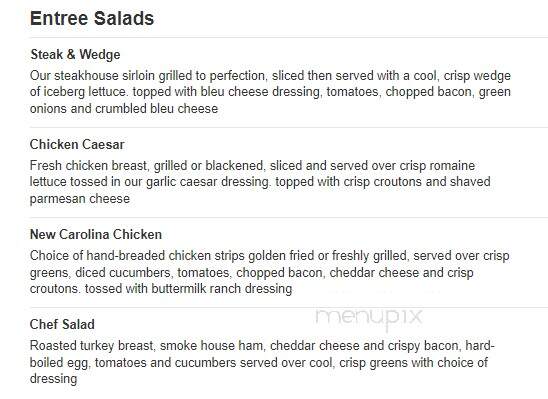Screen dimensions: 548x399
Task: Click 'bleu cheese dressing' in Steak & Wedge
Action: [x=260, y=92]
